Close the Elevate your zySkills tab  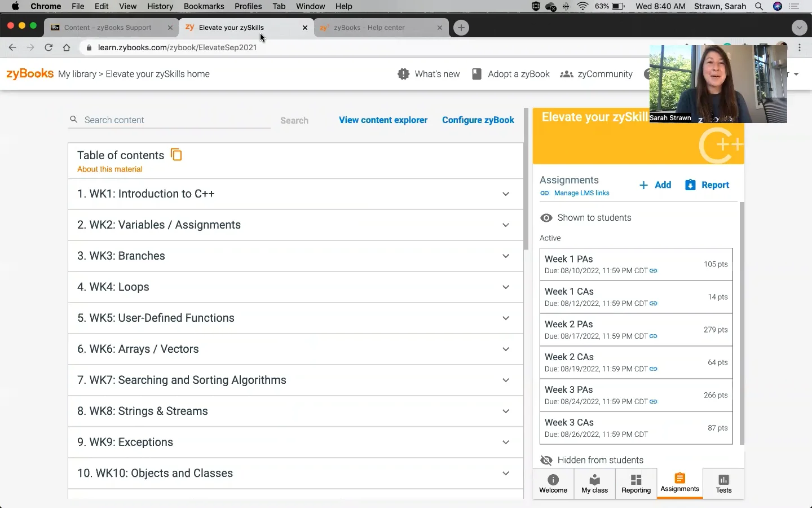[305, 28]
